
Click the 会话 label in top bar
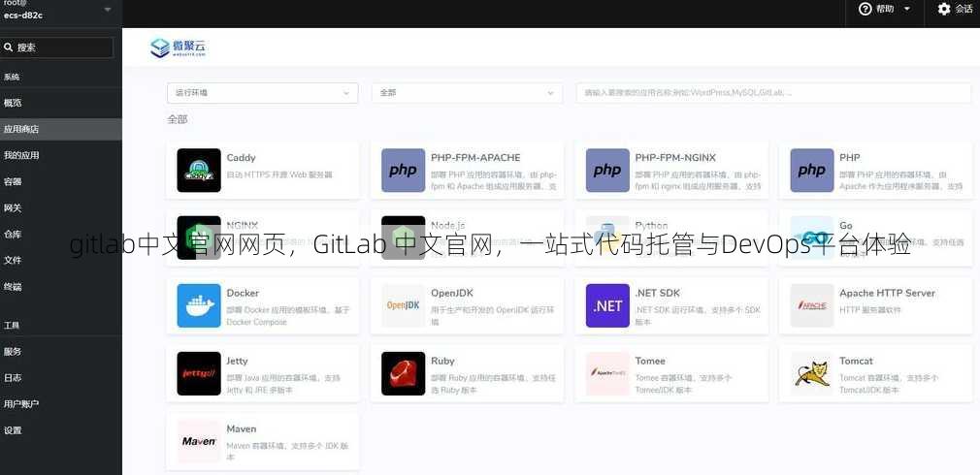pyautogui.click(x=964, y=9)
